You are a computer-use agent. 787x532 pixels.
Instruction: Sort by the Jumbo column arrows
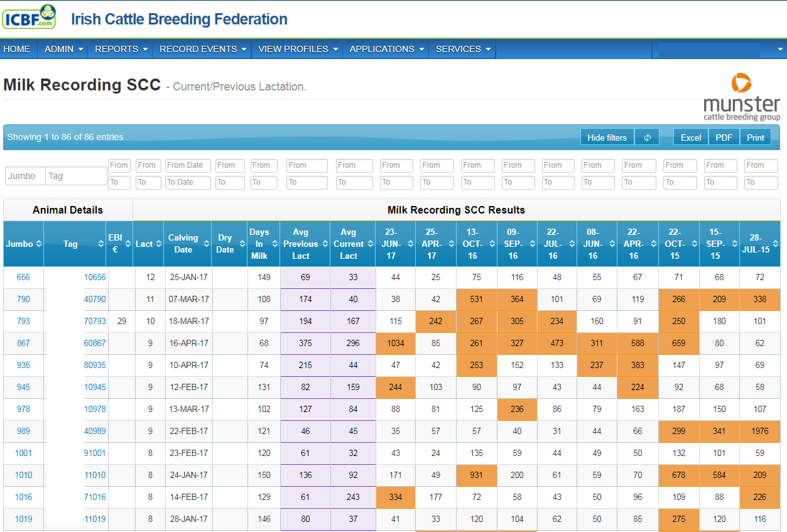coord(39,244)
